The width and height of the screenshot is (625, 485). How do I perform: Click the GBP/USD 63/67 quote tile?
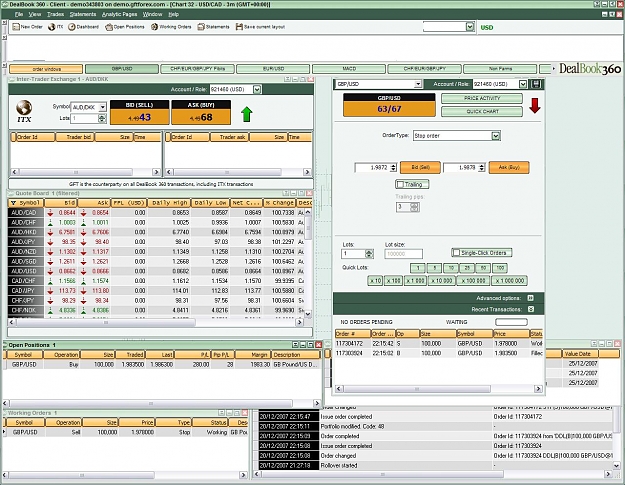point(389,105)
